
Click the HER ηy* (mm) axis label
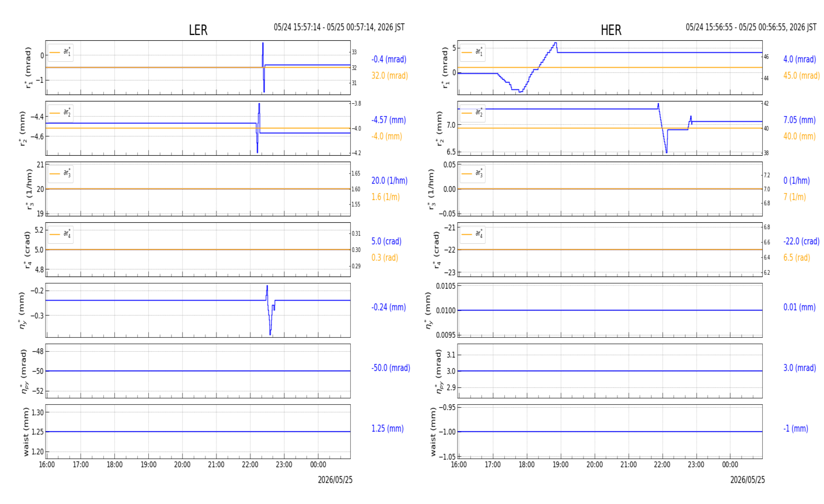coord(429,310)
